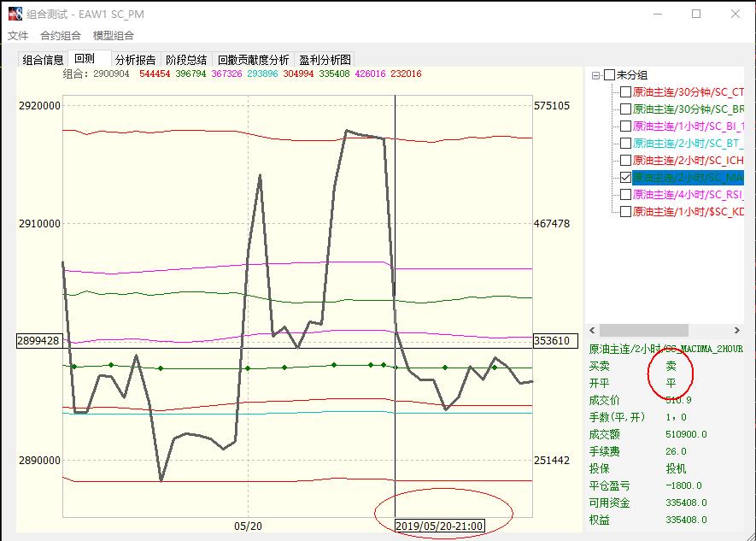This screenshot has width=756, height=541.
Task: Maximize the 组合测试 window
Action: coord(696,14)
